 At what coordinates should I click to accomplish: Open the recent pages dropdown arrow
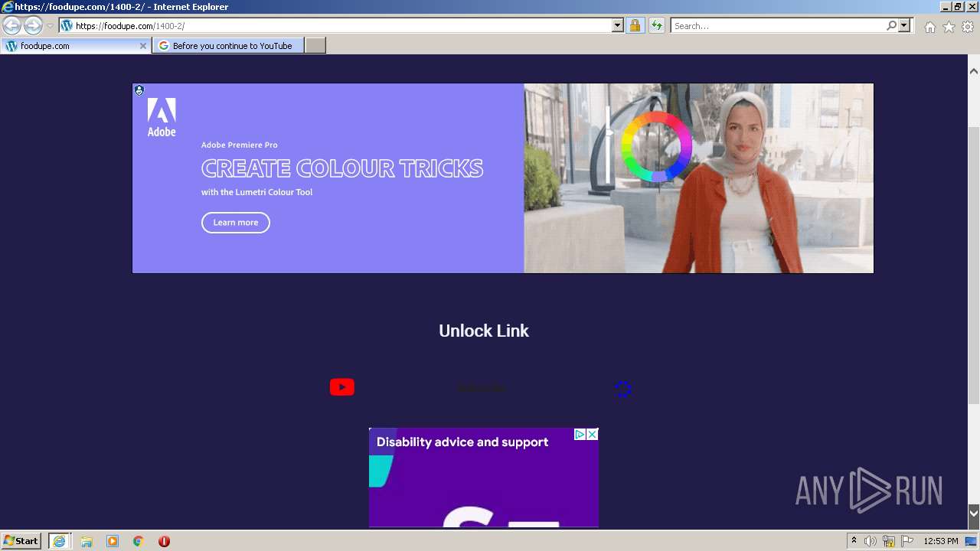[50, 26]
